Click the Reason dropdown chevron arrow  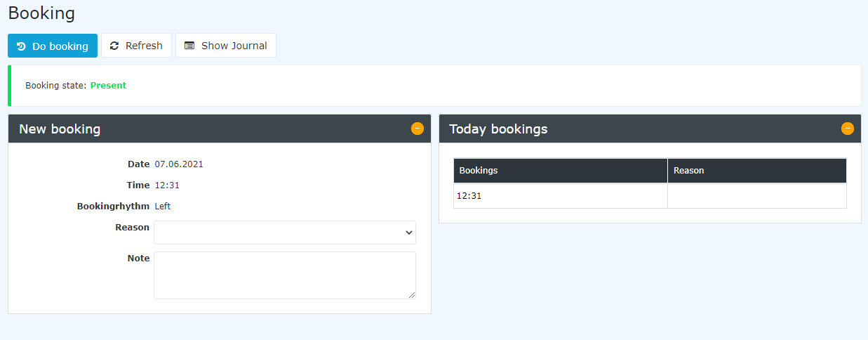pos(409,233)
